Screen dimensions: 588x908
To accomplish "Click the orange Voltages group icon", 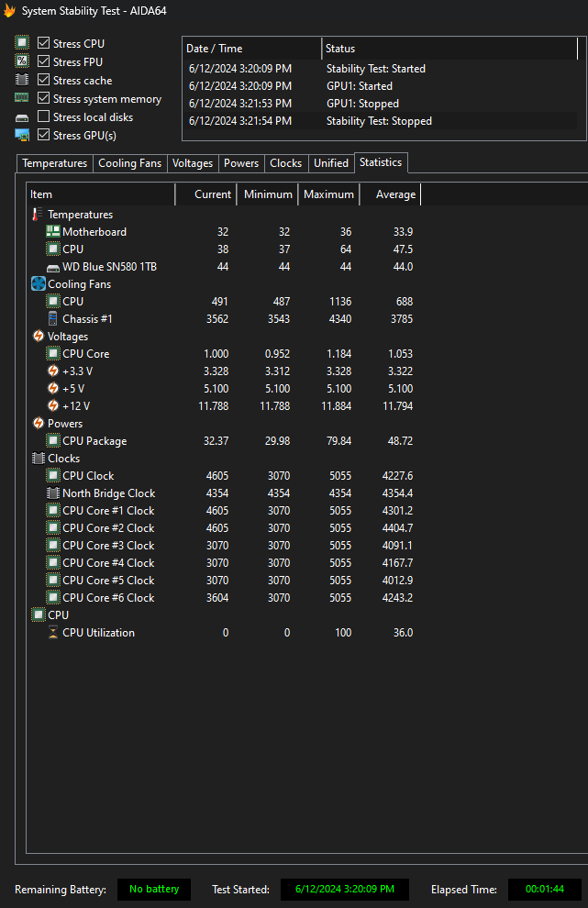I will coord(38,337).
